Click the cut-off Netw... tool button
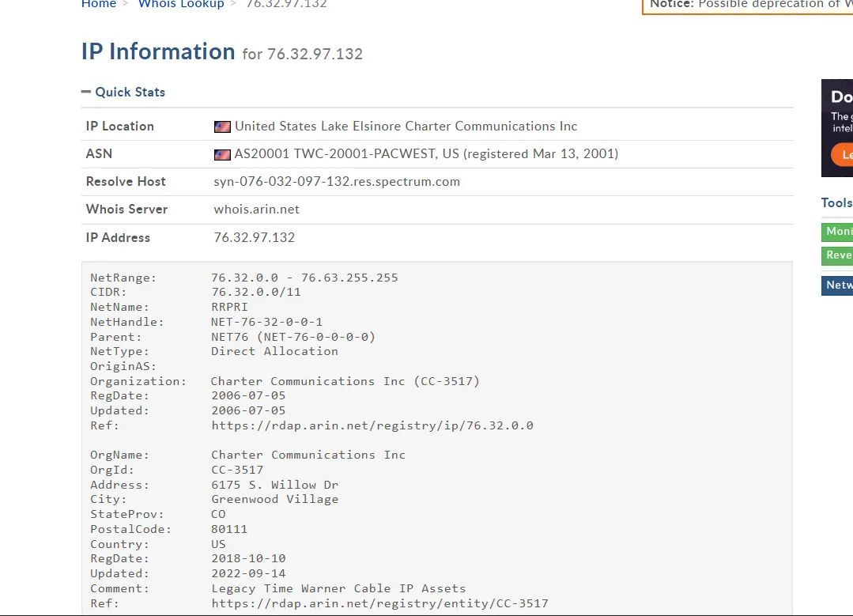Image resolution: width=853 pixels, height=616 pixels. (837, 285)
